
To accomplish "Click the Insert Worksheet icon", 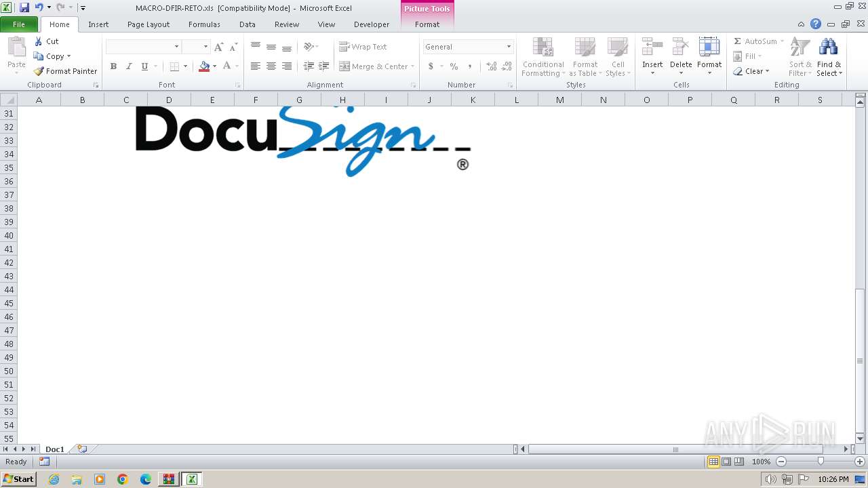I will point(82,449).
